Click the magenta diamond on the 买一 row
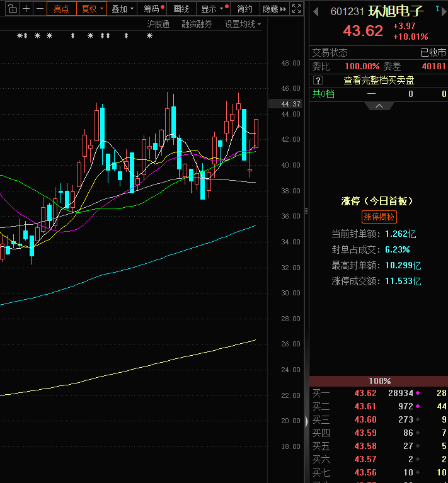The image size is (448, 483). [x=418, y=393]
